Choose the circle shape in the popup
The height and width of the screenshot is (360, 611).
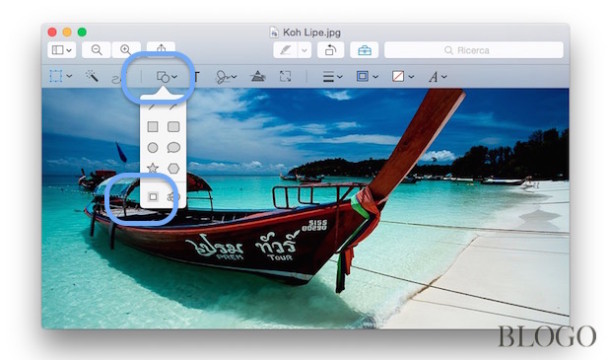tap(153, 148)
